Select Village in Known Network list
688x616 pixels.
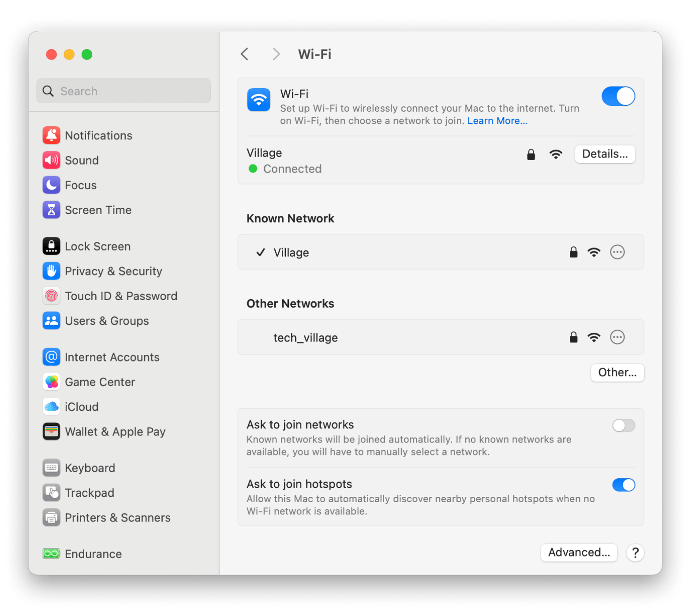441,252
